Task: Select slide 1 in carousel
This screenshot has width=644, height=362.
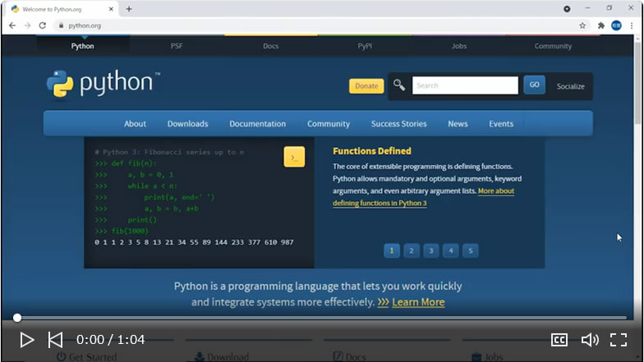Action: (391, 250)
